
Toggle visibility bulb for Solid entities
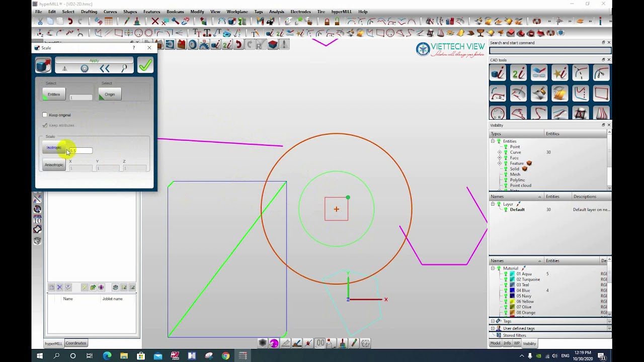[506, 169]
